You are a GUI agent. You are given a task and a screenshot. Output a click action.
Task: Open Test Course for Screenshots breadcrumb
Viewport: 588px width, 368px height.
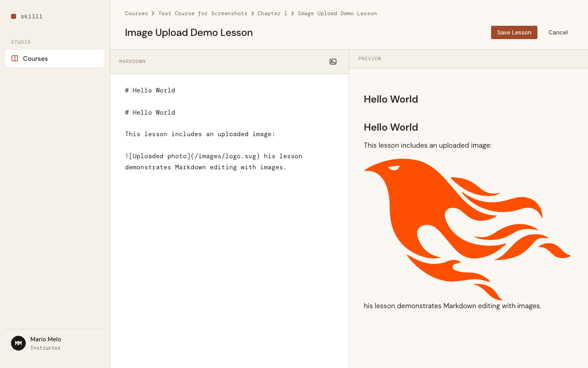click(203, 13)
